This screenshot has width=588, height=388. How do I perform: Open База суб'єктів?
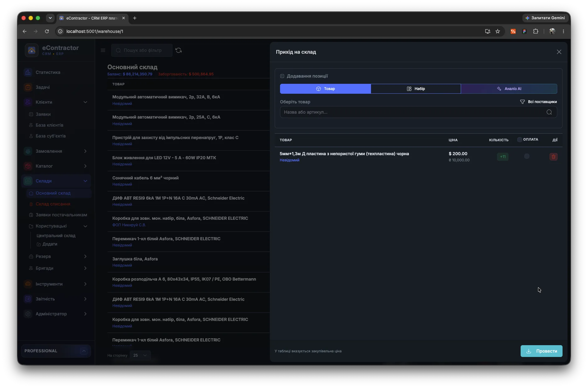click(51, 136)
